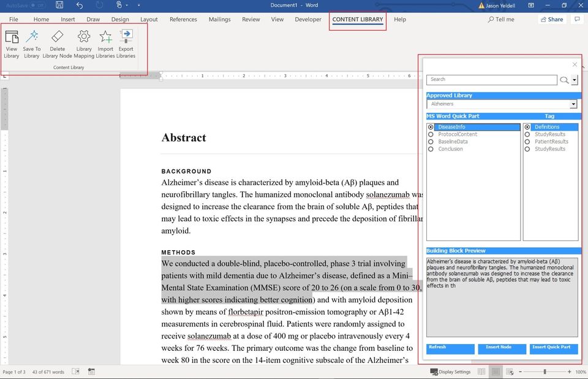The image size is (588, 379).
Task: Switch to the Insert ribbon tab
Action: click(x=68, y=19)
